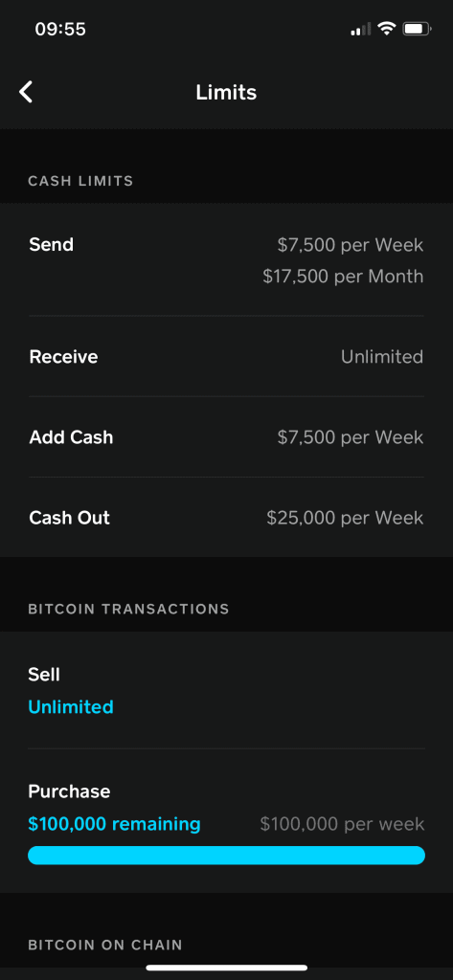
Task: Tap the home indicator bar at bottom
Action: coord(226,968)
